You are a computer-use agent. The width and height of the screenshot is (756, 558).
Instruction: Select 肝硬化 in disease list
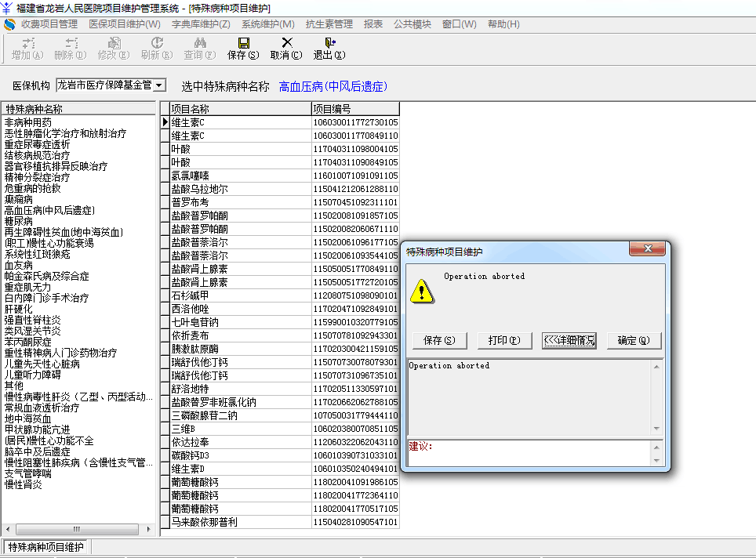coord(18,309)
